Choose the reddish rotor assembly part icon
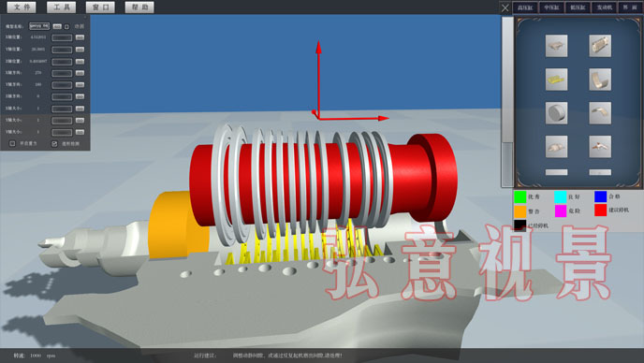Viewport: 644px width, 363px height. (x=600, y=147)
